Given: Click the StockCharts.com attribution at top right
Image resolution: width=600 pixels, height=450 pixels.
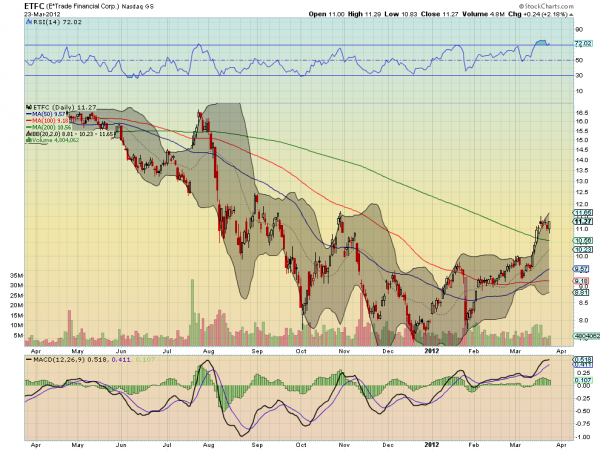Looking at the screenshot, I should coord(546,6).
